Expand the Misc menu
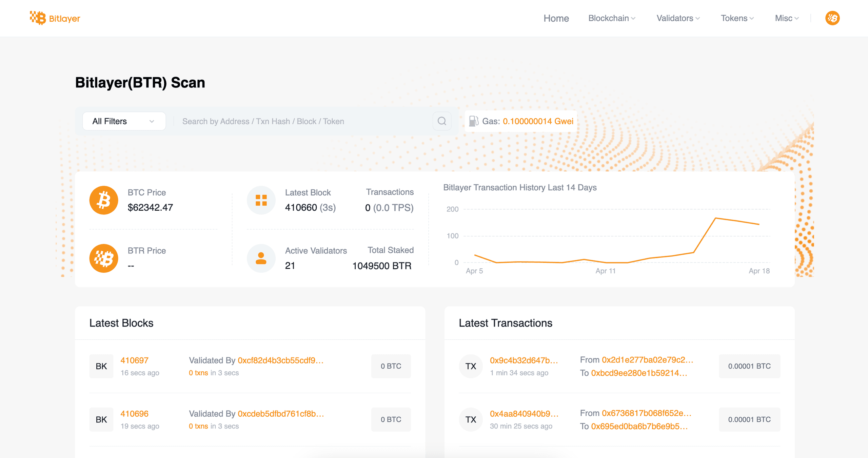Viewport: 868px width, 458px height. click(787, 18)
